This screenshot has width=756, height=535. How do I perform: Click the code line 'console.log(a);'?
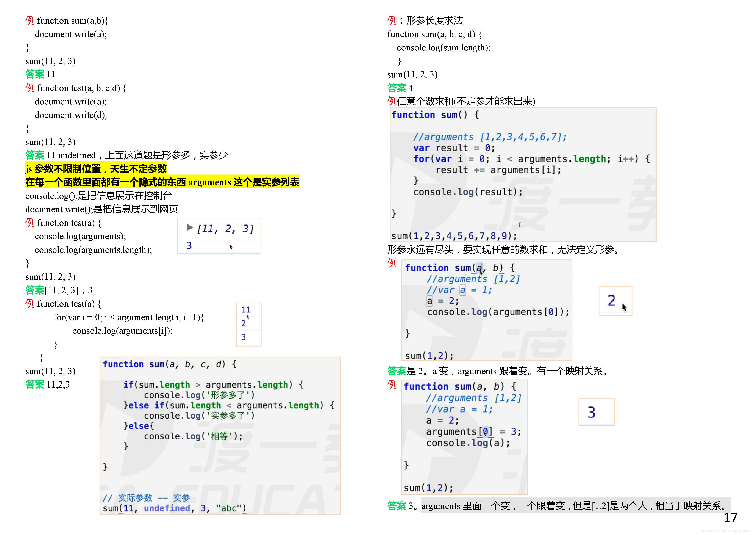(x=468, y=443)
